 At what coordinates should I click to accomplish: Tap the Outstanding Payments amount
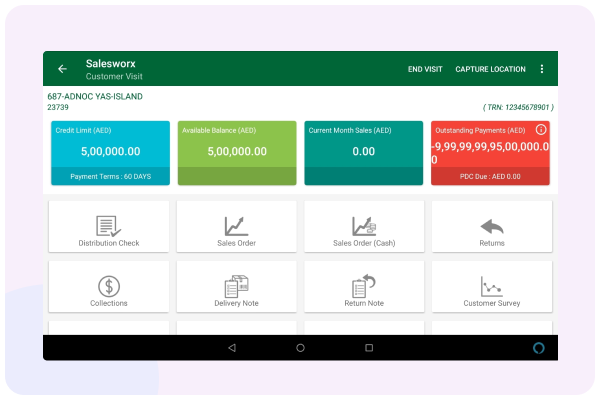point(491,152)
